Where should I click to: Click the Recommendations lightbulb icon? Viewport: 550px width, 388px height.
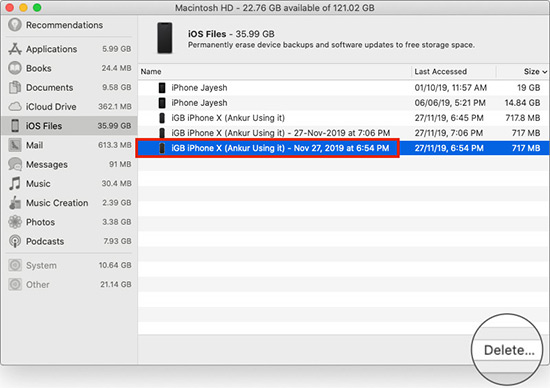click(15, 25)
